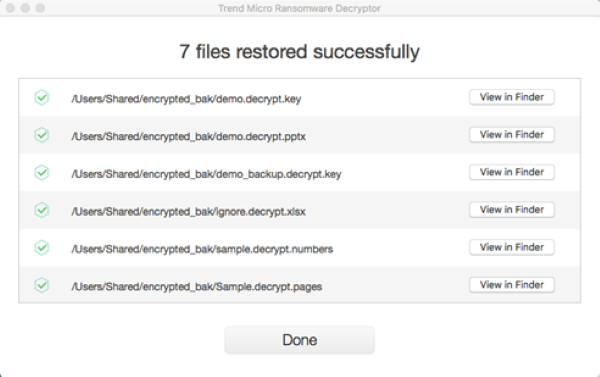The width and height of the screenshot is (600, 377).
Task: View demo.decrypt.pptx in Finder
Action: pyautogui.click(x=512, y=135)
